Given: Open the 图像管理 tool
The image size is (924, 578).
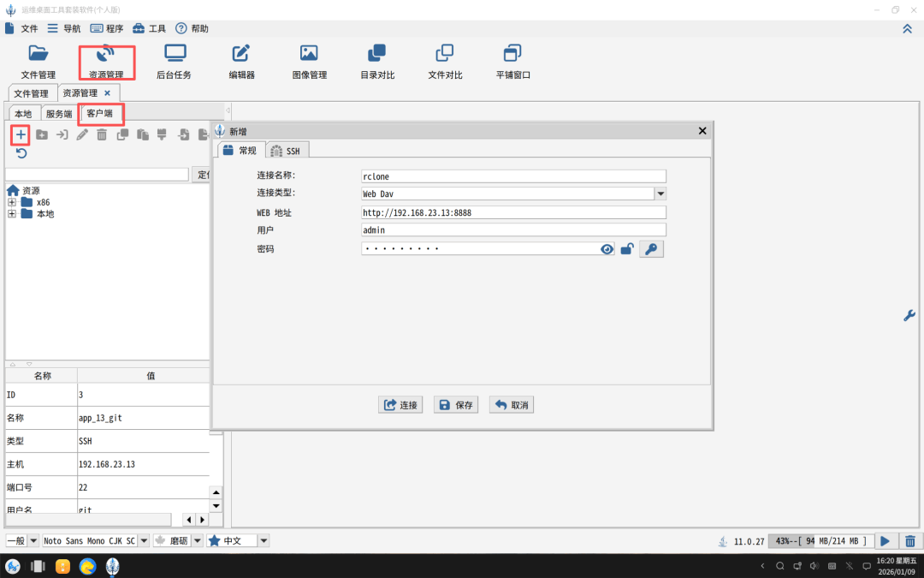Looking at the screenshot, I should click(x=309, y=53).
